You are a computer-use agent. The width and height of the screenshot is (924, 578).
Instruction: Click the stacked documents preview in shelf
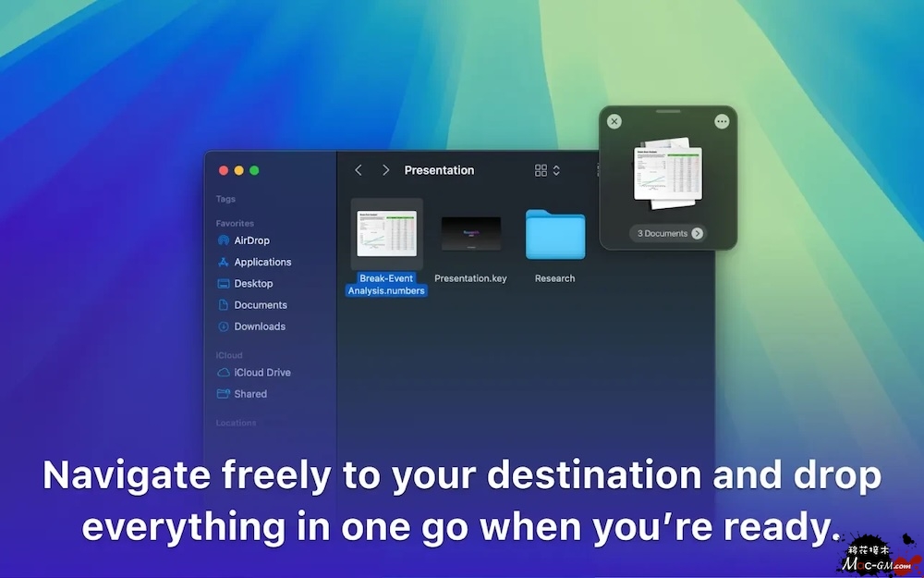[x=667, y=173]
